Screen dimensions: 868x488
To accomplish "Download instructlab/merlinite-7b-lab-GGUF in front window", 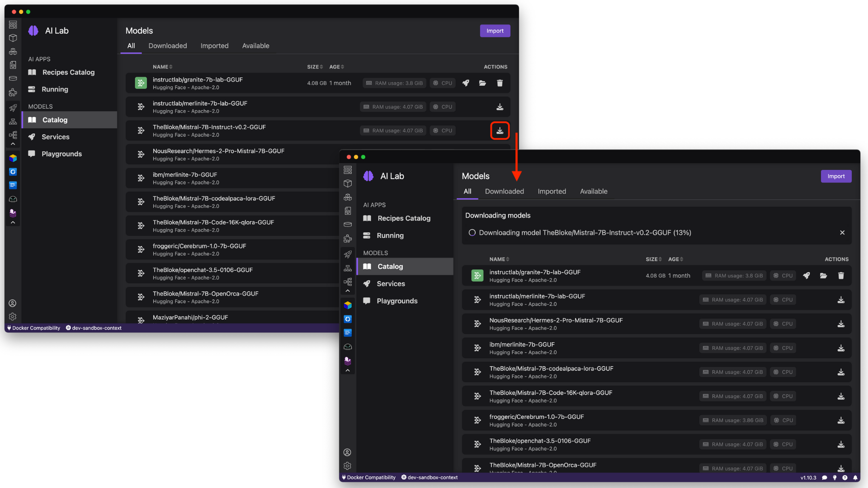I will click(841, 300).
